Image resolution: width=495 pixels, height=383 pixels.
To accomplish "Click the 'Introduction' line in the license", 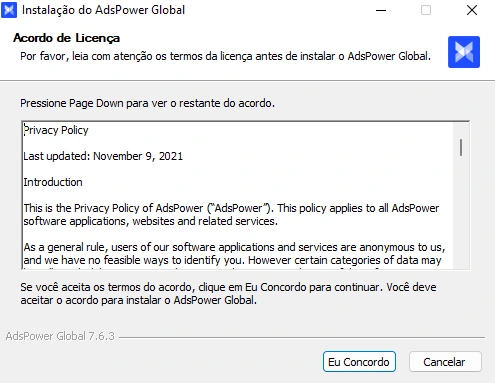I will tap(53, 182).
